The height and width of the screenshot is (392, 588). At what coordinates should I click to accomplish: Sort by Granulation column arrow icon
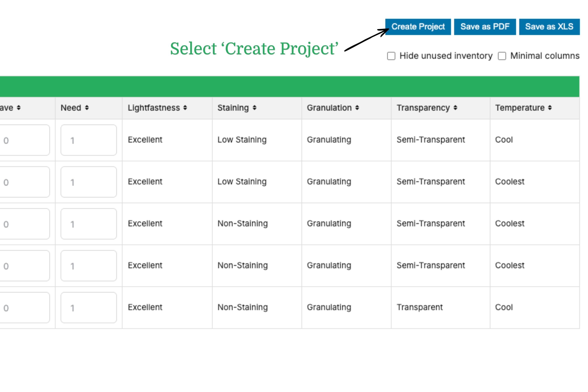(357, 108)
